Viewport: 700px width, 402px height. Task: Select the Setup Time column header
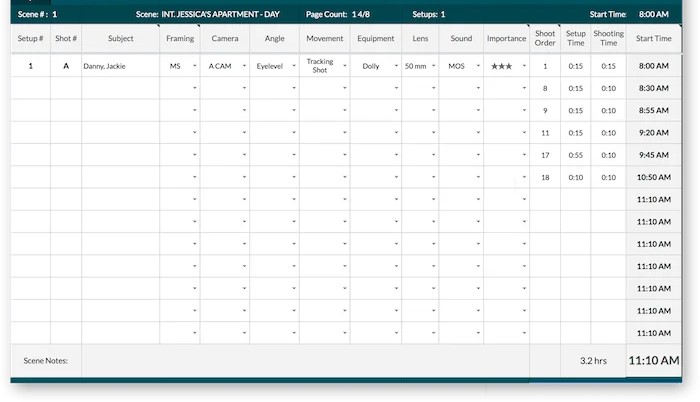click(576, 38)
